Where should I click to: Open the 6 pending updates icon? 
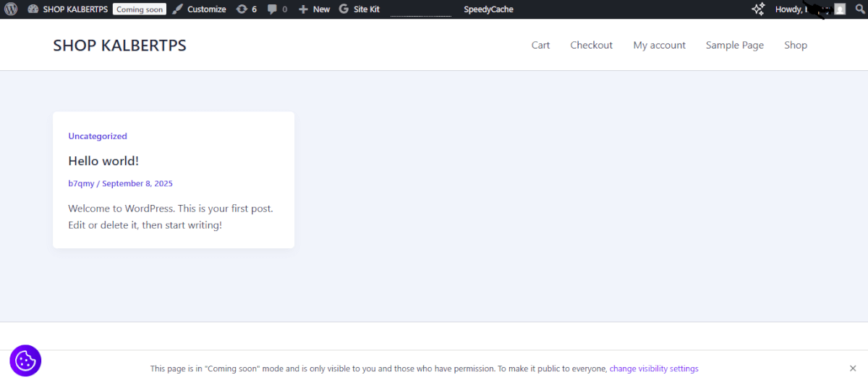(x=242, y=9)
